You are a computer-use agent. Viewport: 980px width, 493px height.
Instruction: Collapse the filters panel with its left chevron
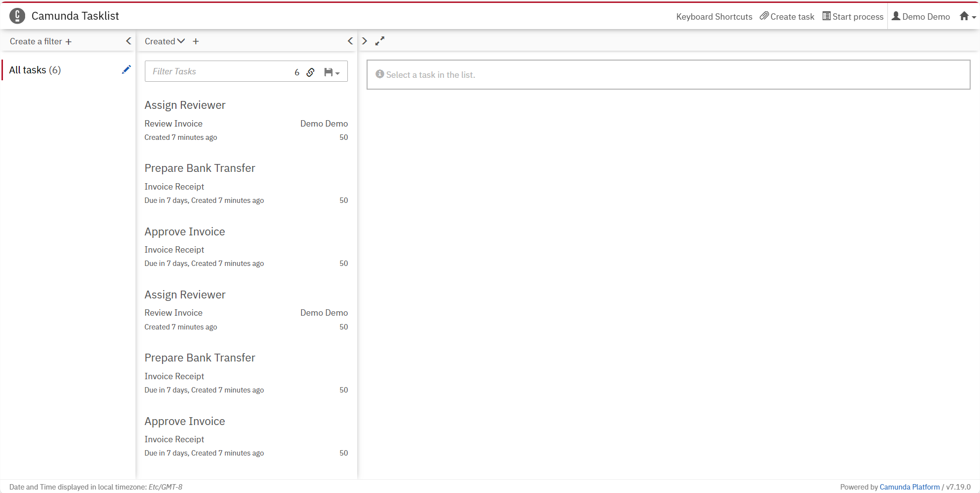pyautogui.click(x=129, y=41)
